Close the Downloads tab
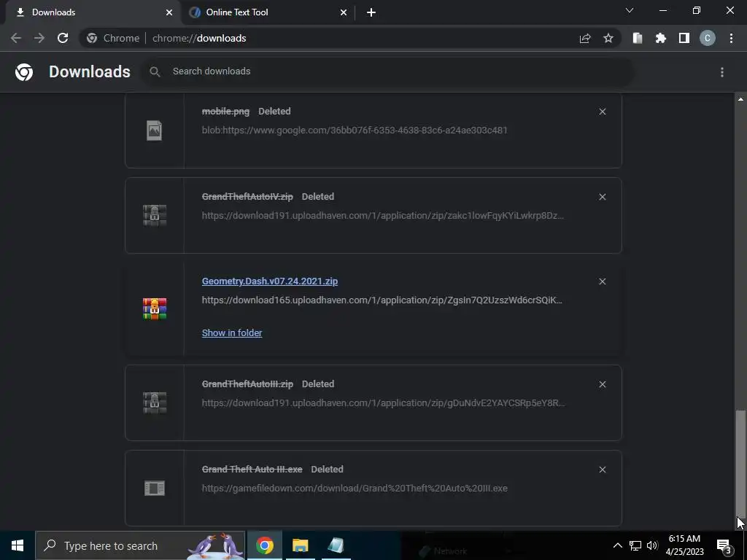Image resolution: width=747 pixels, height=560 pixels. 169,12
